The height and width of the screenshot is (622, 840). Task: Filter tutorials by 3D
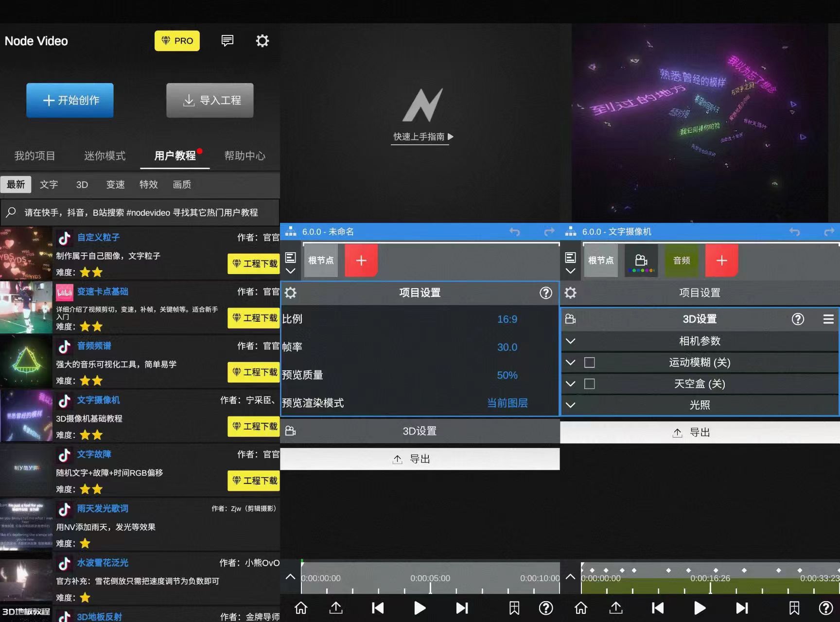click(82, 184)
